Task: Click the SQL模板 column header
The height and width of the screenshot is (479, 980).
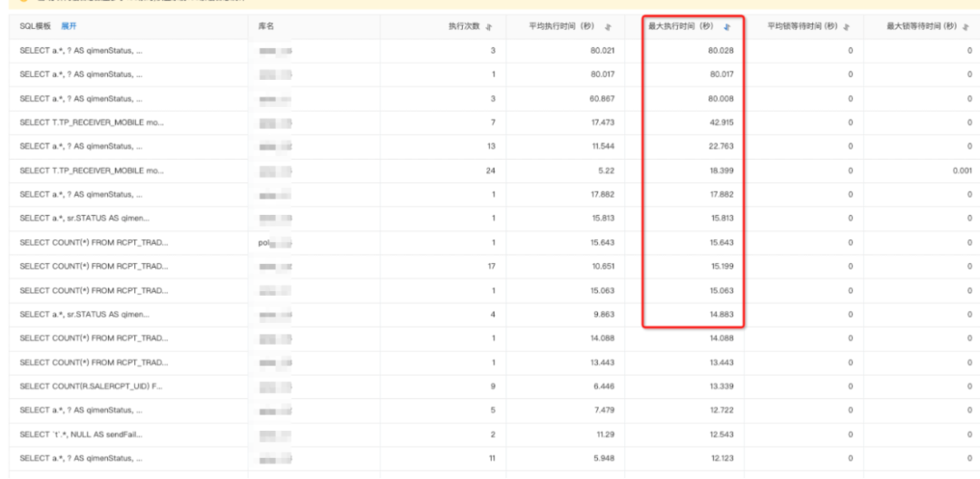Action: [x=36, y=26]
